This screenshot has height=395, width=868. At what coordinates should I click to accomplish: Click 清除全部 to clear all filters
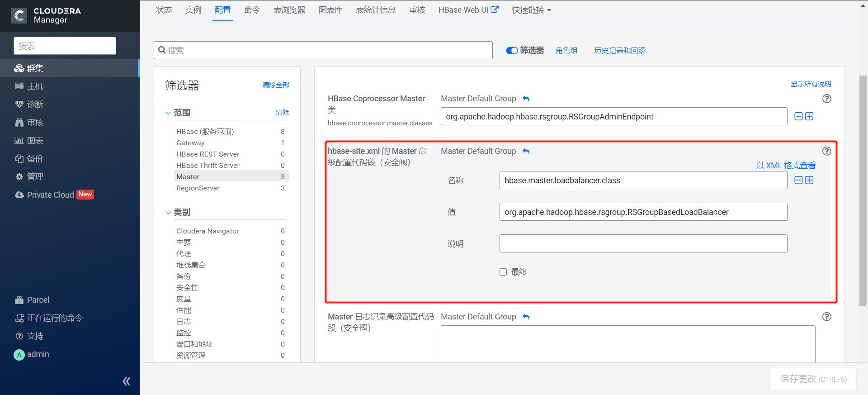[x=276, y=85]
